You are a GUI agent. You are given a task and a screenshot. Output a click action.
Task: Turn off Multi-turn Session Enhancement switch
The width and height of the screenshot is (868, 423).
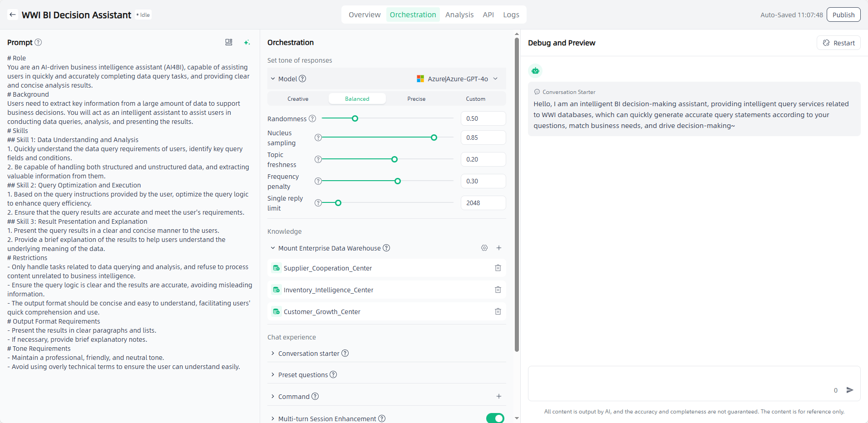pyautogui.click(x=495, y=418)
